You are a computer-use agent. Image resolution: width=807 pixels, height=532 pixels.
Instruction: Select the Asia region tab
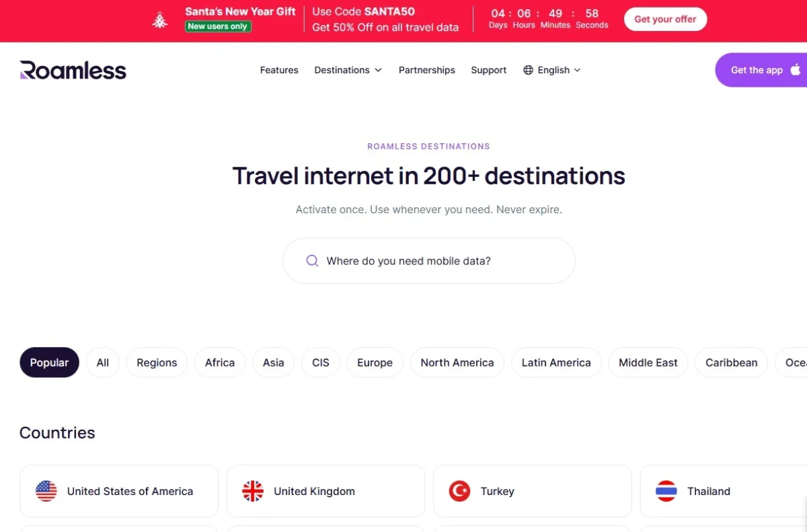tap(273, 363)
